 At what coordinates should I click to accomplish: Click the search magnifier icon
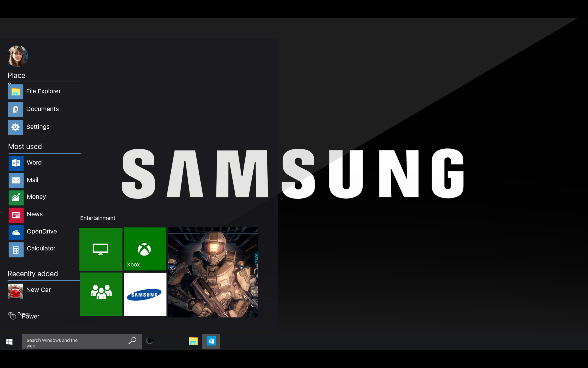coord(132,340)
